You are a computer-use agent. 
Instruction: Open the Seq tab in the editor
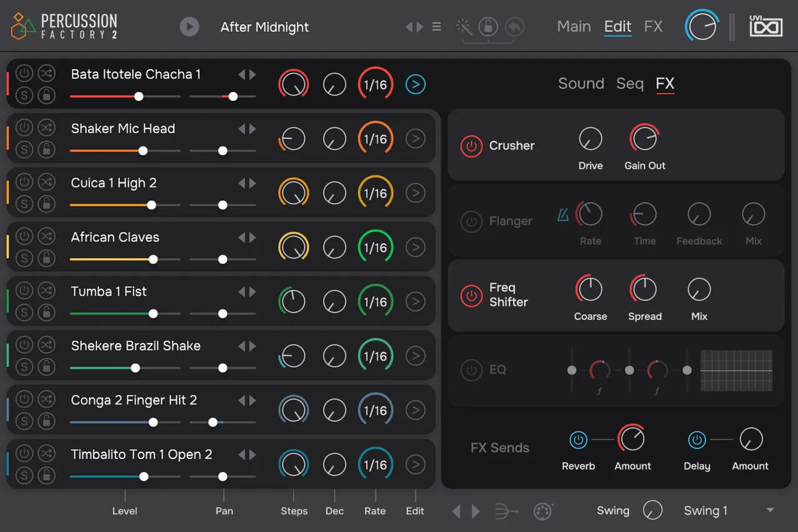tap(629, 84)
